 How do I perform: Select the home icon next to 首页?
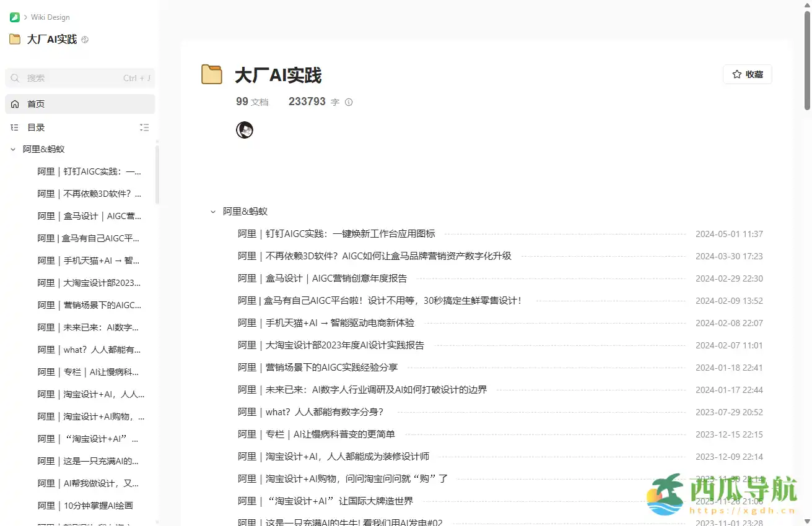pos(14,104)
